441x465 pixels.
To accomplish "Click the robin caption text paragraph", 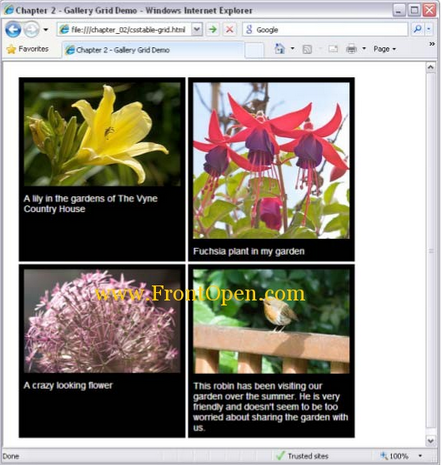I will (x=270, y=407).
